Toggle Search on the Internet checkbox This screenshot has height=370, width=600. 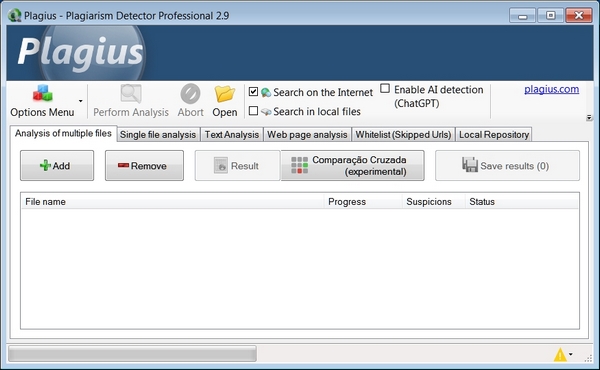pos(253,92)
